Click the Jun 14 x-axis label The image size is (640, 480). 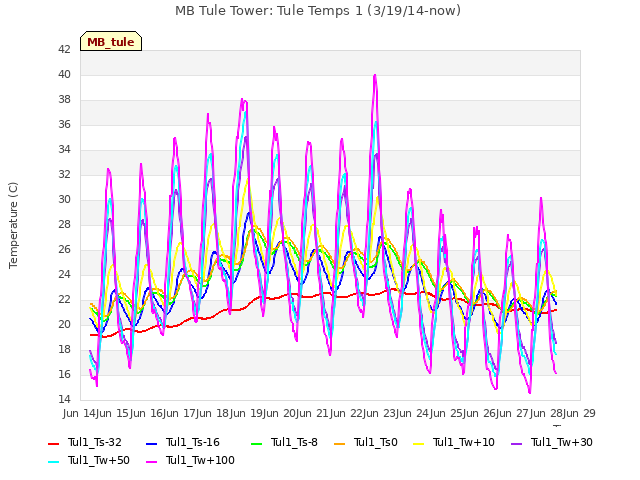coord(80,413)
